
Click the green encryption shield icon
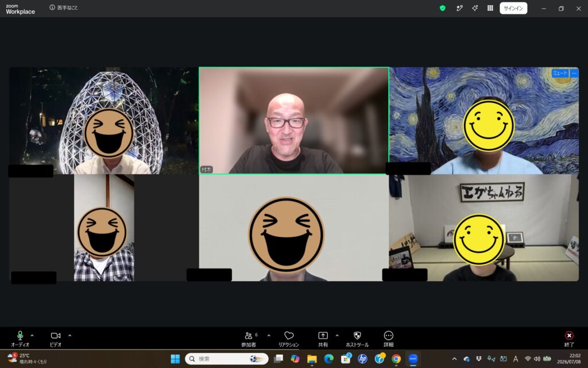click(x=443, y=8)
